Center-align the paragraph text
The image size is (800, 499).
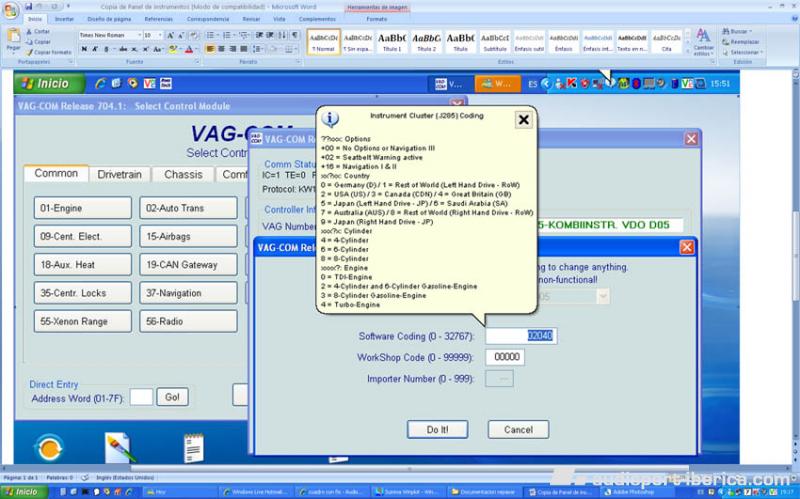[x=221, y=49]
